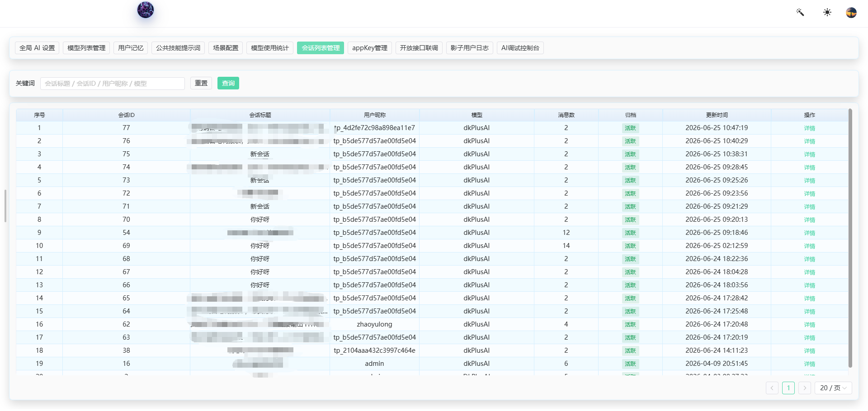Click 活跃 status tag of session 54
This screenshot has height=411, width=868.
630,233
